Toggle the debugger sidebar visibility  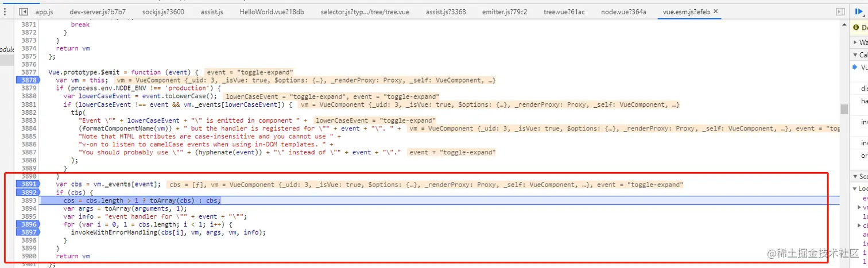click(840, 11)
